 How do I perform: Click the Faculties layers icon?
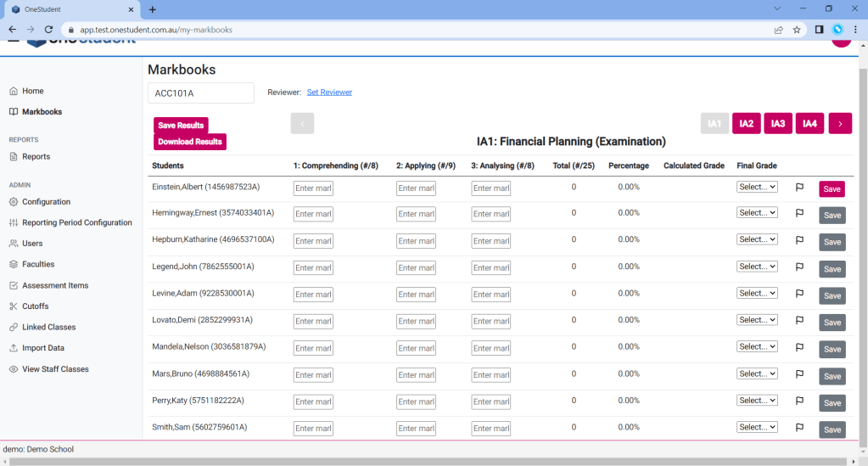pos(14,265)
